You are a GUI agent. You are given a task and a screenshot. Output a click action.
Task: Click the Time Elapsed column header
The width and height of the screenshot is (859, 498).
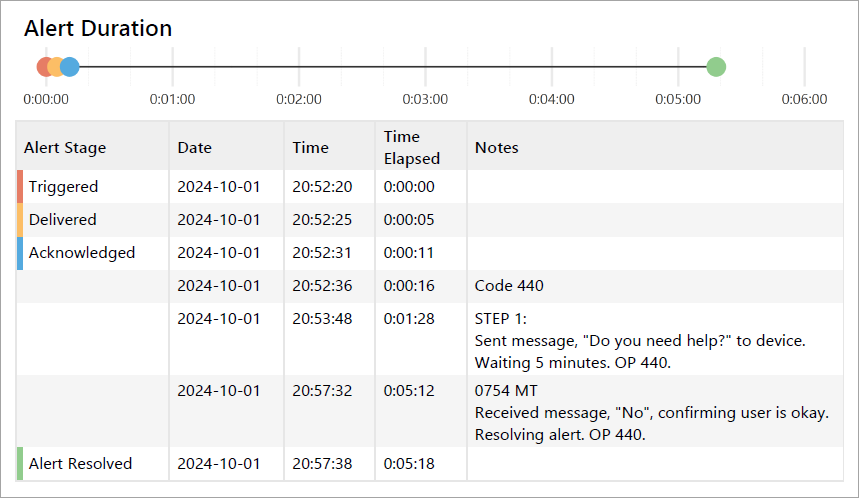[x=411, y=147]
